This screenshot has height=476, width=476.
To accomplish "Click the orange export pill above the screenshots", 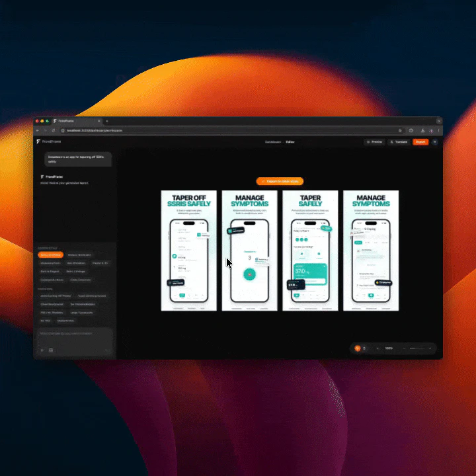I will [280, 181].
